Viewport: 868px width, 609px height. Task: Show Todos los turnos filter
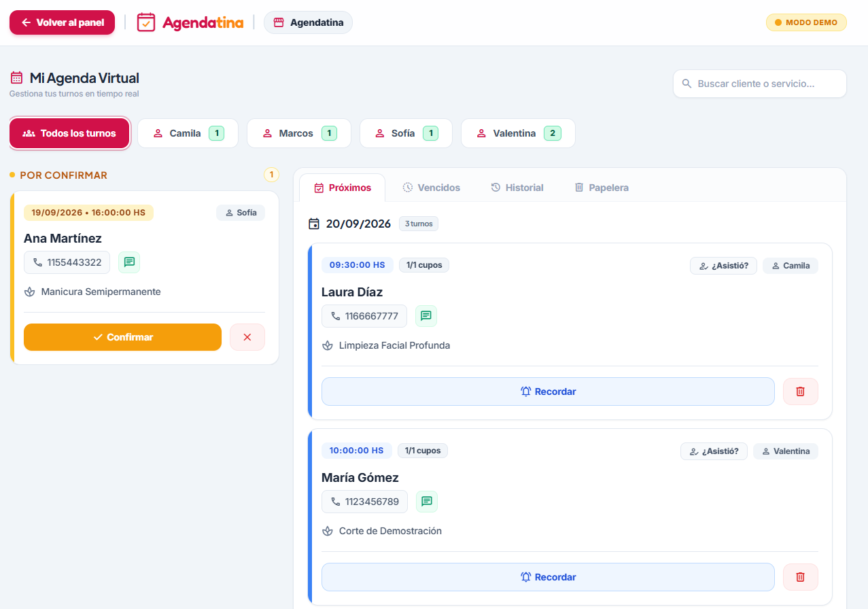point(69,133)
